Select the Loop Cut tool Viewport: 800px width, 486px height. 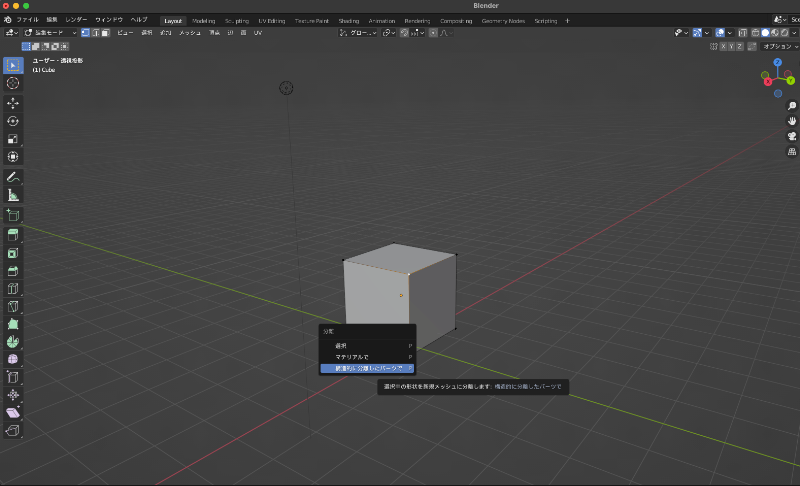13,289
